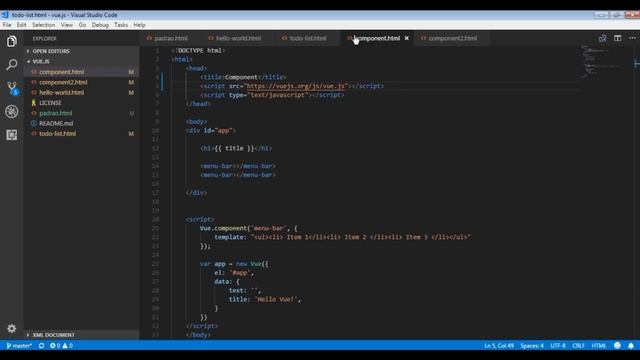The height and width of the screenshot is (360, 640).
Task: Follow the vuejs.org/js/vue.js script link
Action: 296,86
